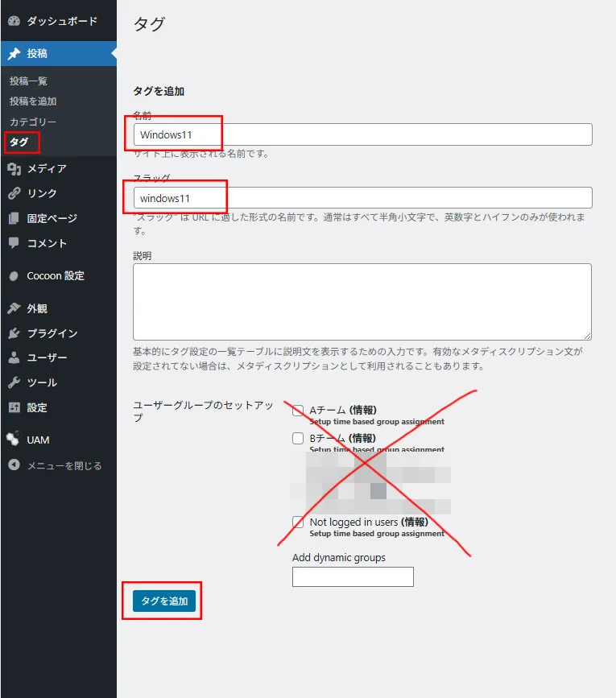Click the Media icon in sidebar
This screenshot has height=698, width=616.
click(x=14, y=168)
